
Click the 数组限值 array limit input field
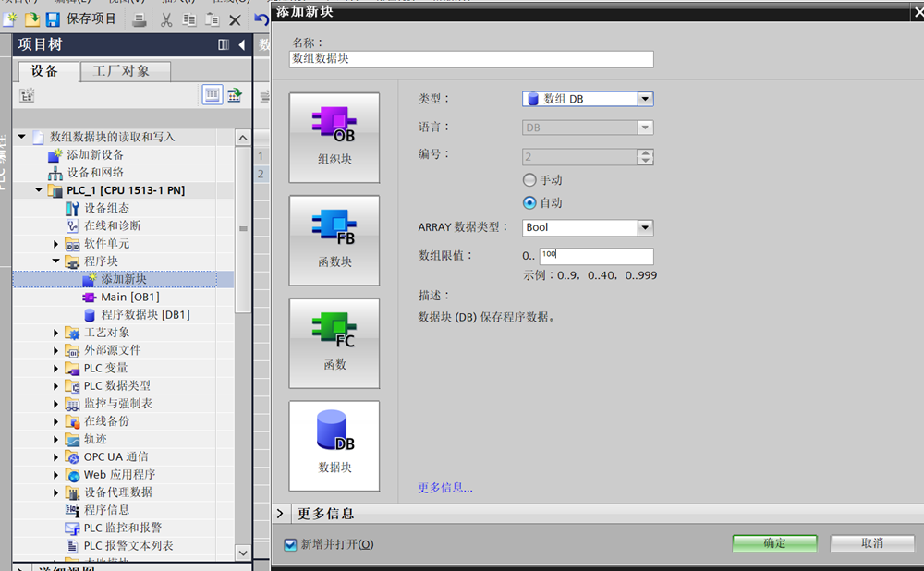(596, 256)
